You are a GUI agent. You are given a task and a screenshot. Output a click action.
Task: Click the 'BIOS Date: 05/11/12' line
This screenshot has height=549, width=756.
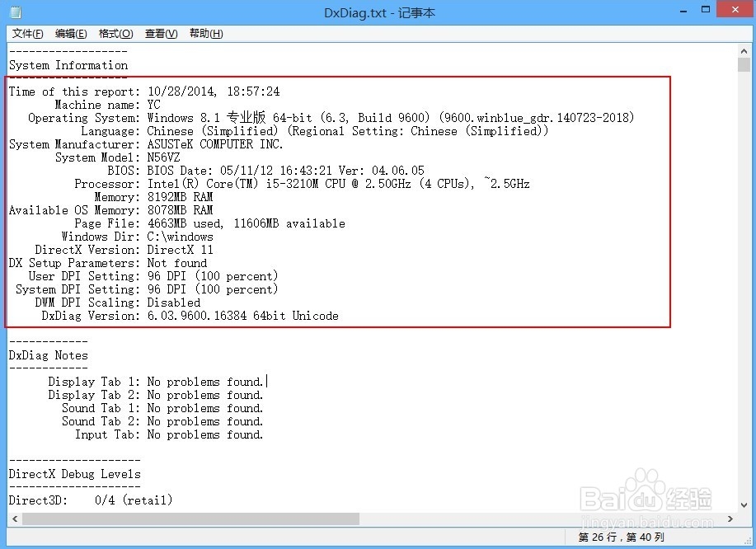[265, 171]
